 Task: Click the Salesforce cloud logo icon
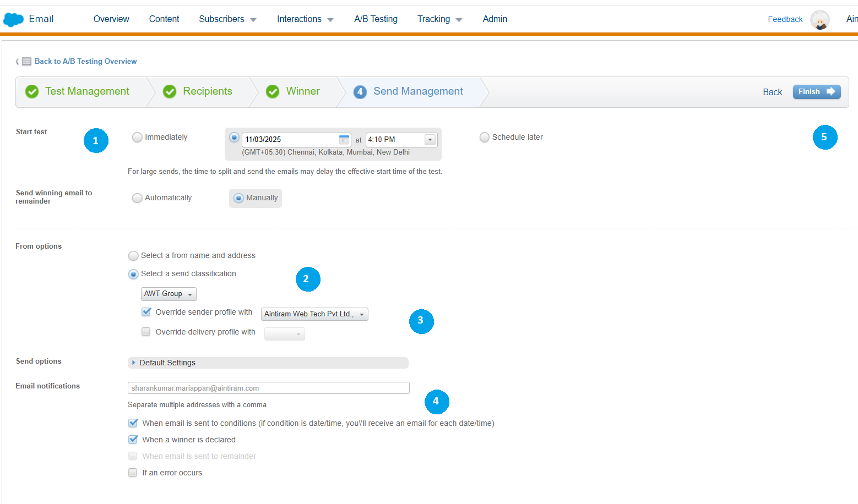tap(13, 19)
